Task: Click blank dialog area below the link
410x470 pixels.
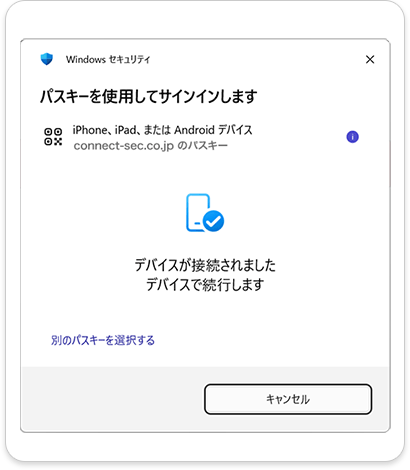Action: (205, 357)
